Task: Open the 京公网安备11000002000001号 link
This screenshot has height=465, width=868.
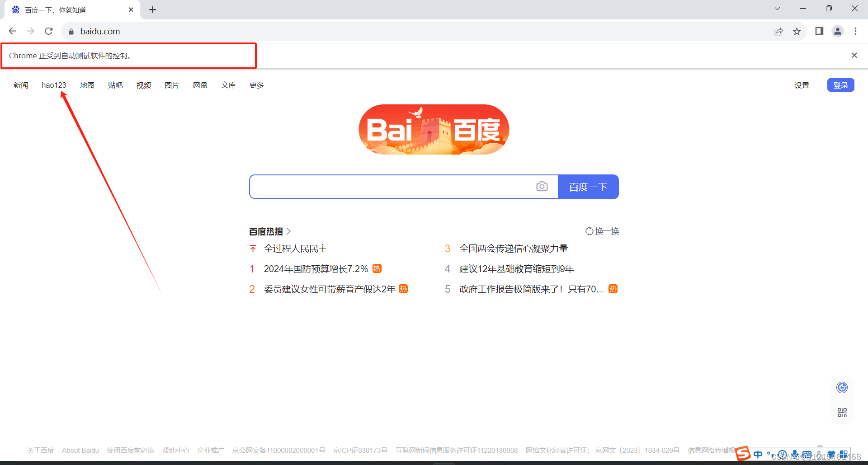Action: [279, 451]
